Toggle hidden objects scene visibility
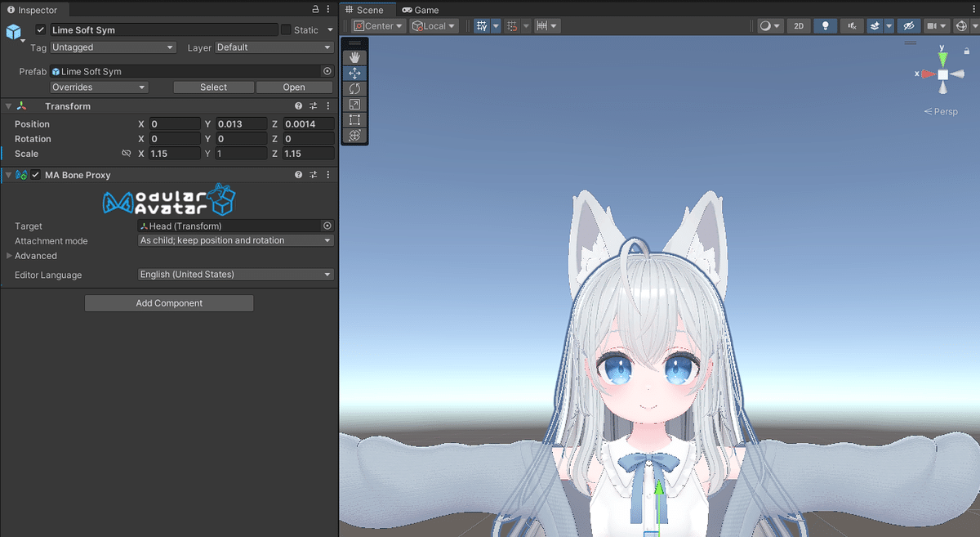Screen dimensions: 980x537 click(909, 26)
